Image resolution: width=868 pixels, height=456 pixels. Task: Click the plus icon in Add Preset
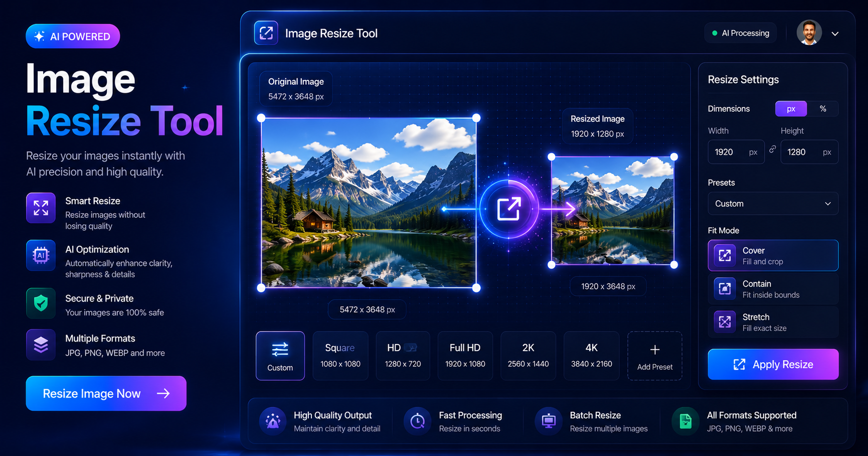pos(655,350)
